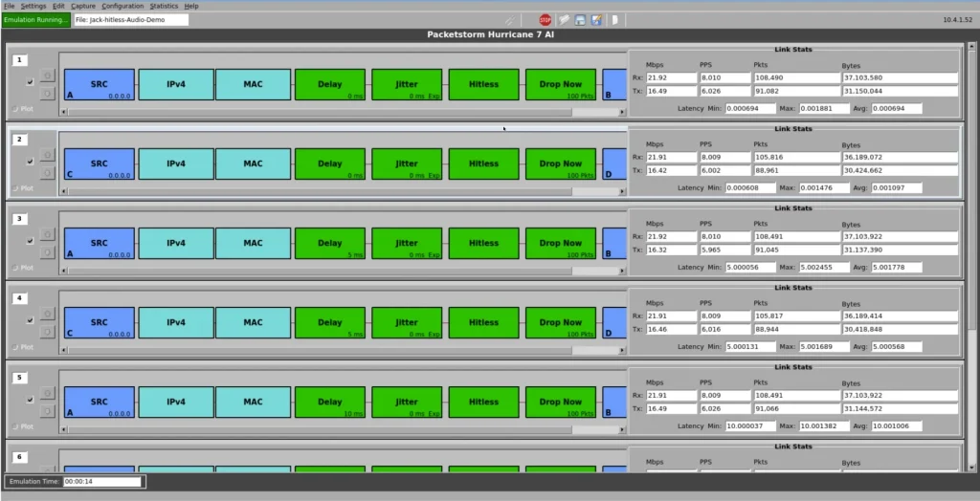This screenshot has height=501, width=980.
Task: Click lower small round button in link 1
Action: 48,94
